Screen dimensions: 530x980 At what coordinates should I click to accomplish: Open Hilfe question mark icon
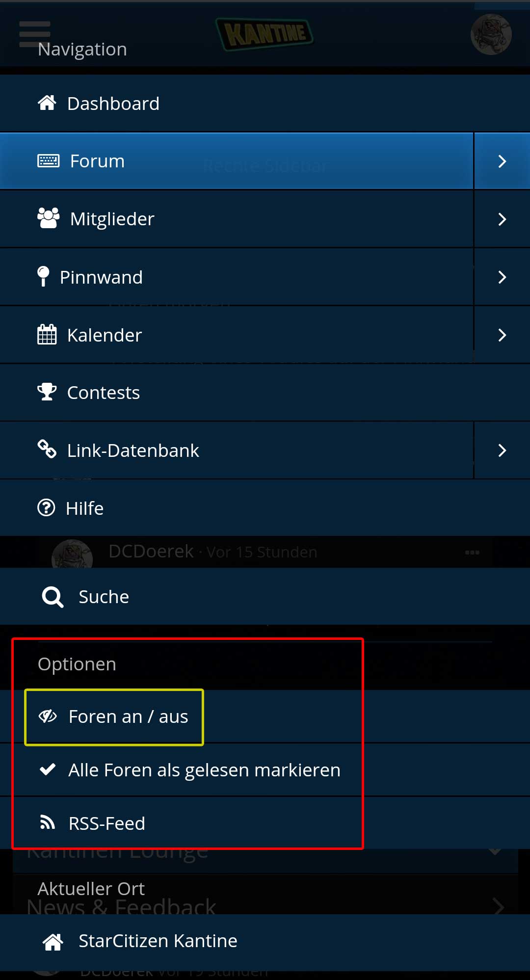point(47,507)
